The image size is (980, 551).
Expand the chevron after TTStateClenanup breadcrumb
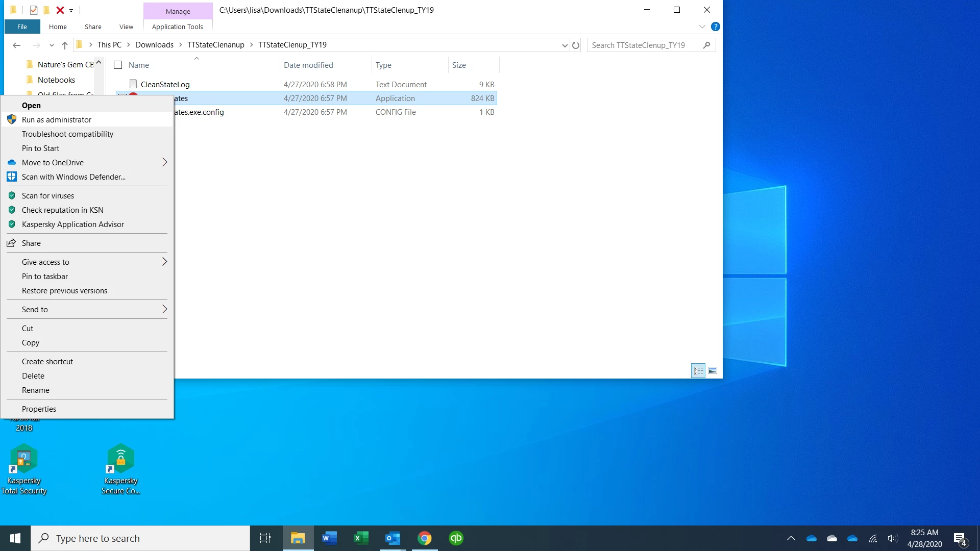251,45
